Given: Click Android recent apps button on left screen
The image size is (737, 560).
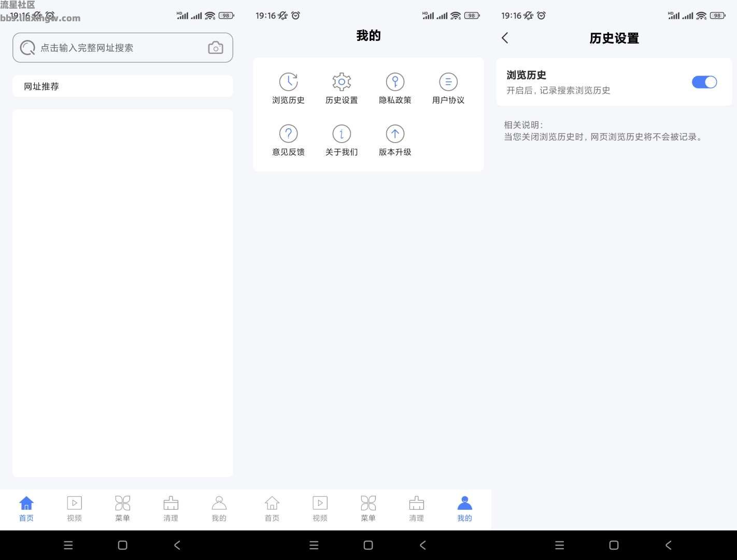Looking at the screenshot, I should tap(68, 545).
